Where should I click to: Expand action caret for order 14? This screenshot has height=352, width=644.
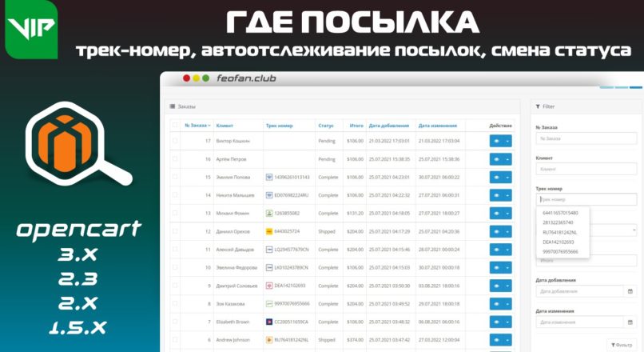click(x=507, y=195)
